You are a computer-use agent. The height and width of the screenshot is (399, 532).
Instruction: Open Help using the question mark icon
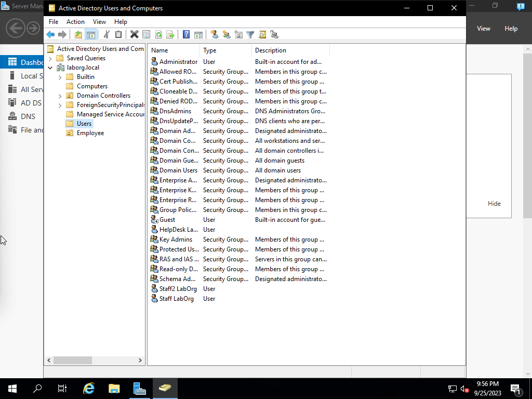point(186,34)
